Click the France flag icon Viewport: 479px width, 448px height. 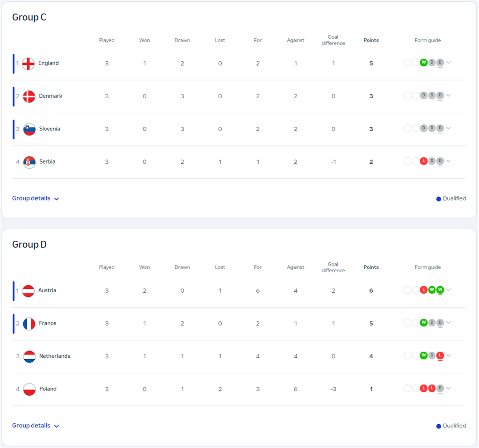[29, 324]
